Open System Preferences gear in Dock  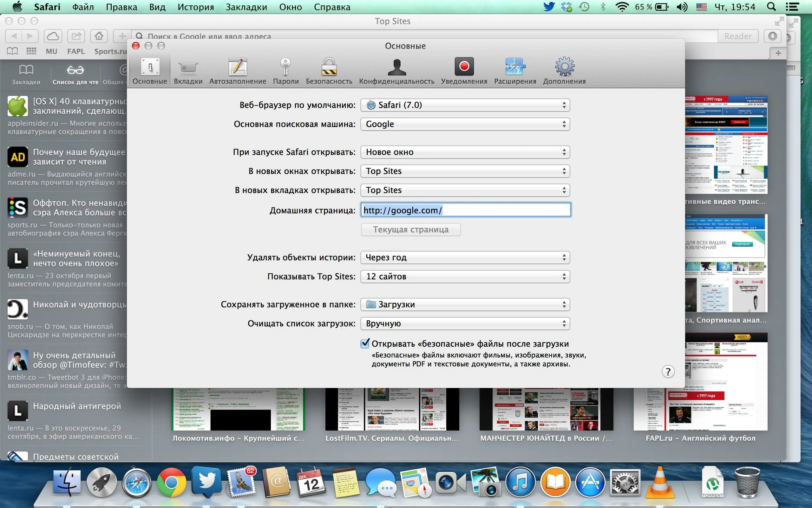tap(625, 483)
